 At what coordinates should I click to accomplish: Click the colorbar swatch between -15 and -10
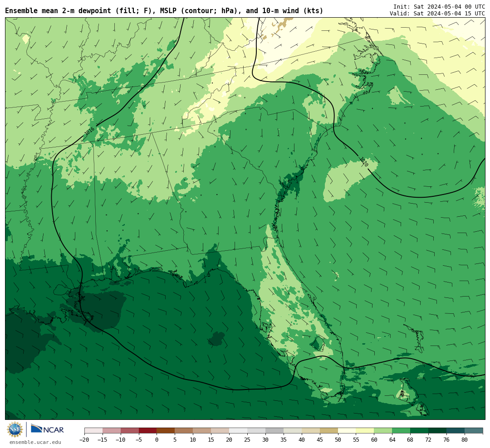pos(112,431)
